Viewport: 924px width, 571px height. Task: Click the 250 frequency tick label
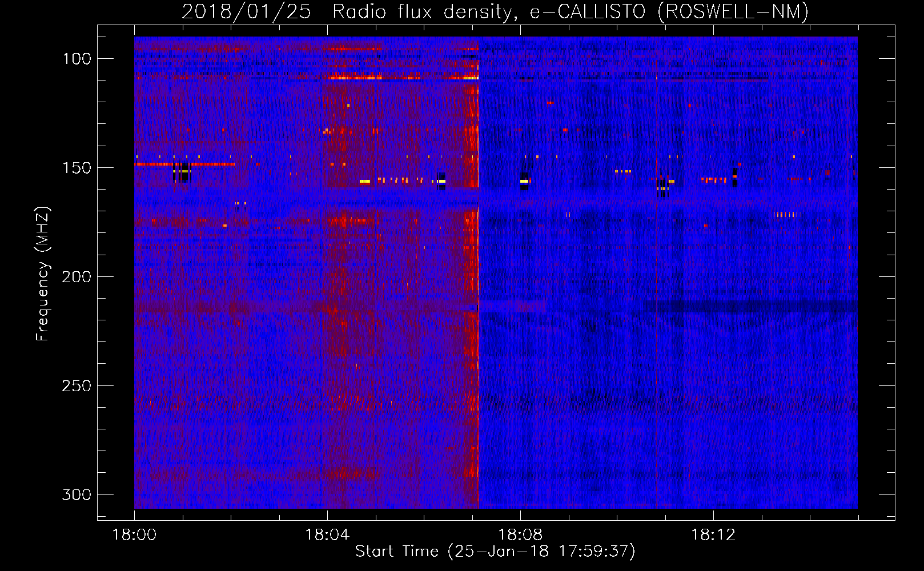tap(77, 386)
